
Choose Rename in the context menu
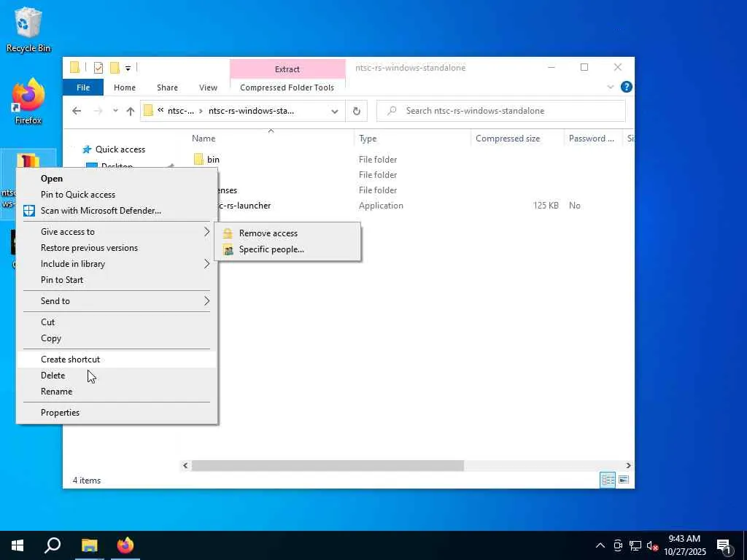tap(117, 392)
